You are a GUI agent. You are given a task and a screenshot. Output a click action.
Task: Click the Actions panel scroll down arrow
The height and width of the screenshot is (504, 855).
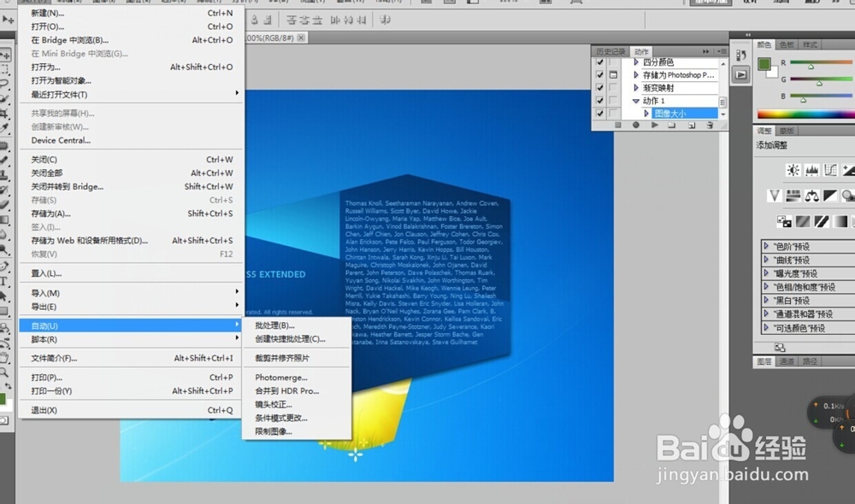[723, 114]
